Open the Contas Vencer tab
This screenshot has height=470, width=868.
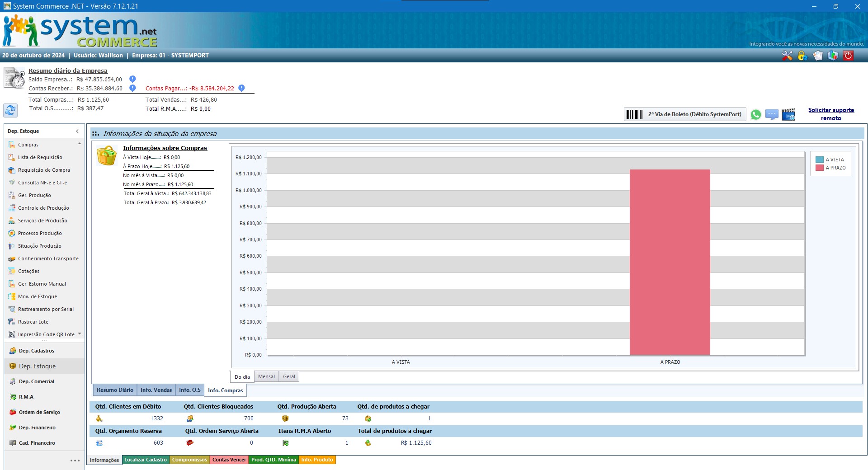click(229, 460)
